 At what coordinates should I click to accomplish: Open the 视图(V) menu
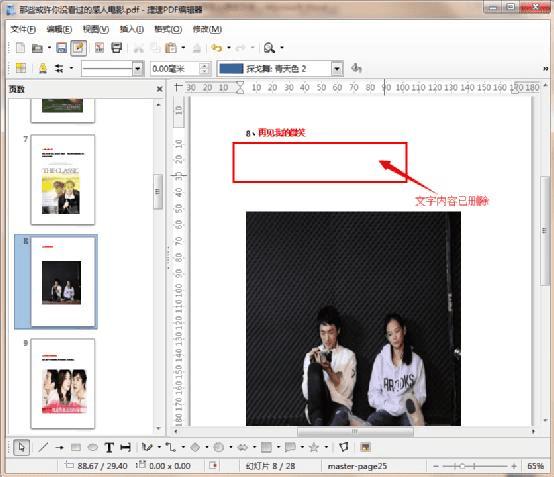pyautogui.click(x=96, y=29)
